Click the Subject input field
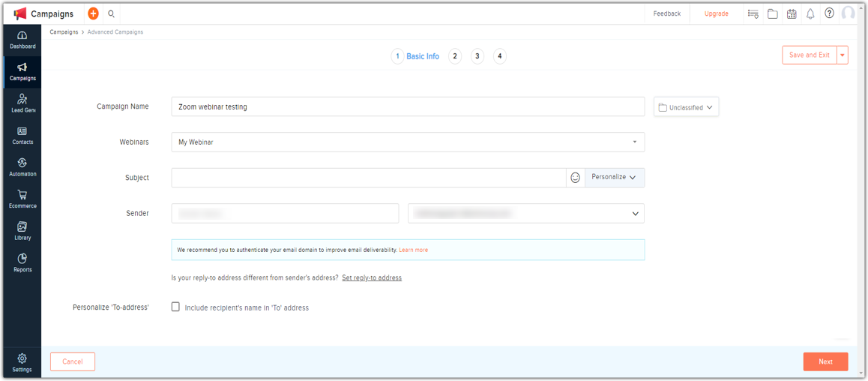 (369, 177)
